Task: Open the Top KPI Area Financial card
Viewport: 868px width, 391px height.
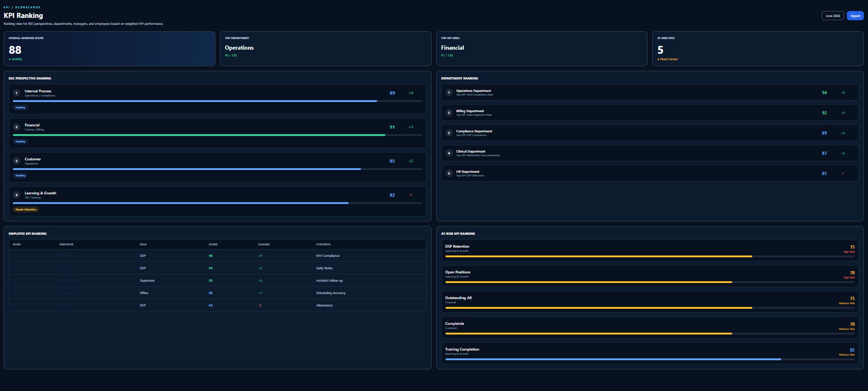Action: (x=542, y=49)
